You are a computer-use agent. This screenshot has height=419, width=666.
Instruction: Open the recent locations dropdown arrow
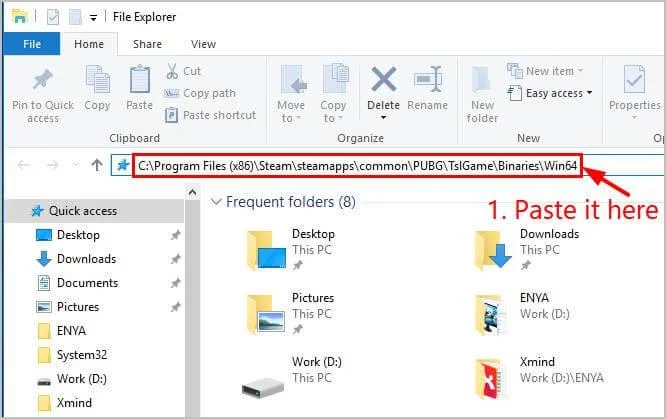[76, 164]
